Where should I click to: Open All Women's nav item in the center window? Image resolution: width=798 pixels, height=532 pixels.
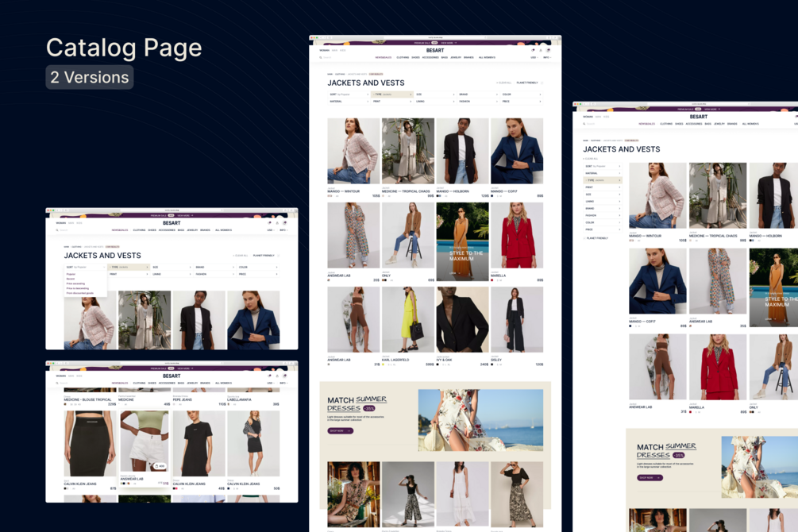click(x=487, y=57)
